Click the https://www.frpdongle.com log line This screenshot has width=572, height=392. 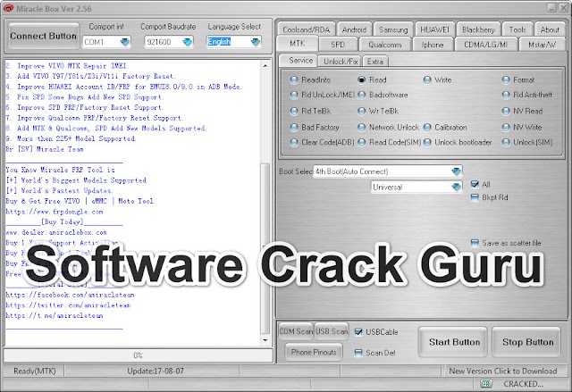[55, 212]
